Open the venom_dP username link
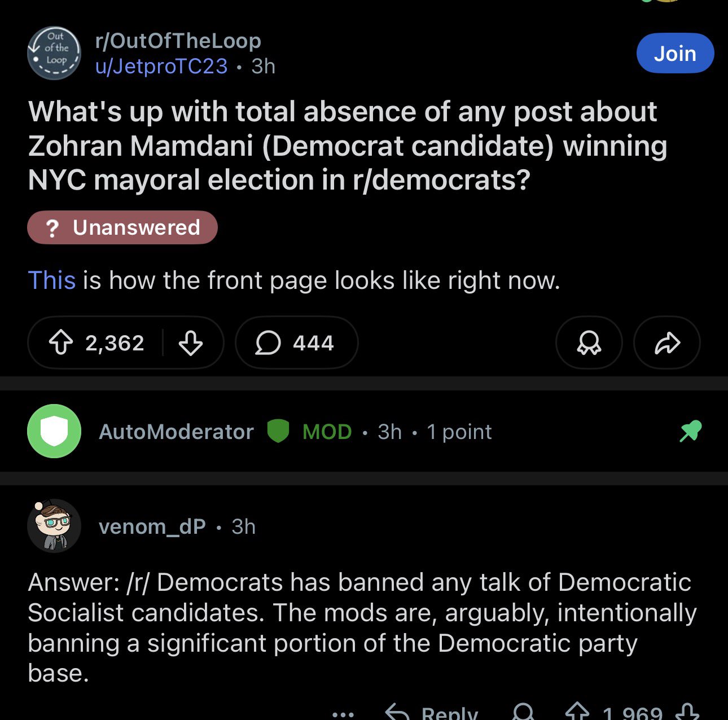This screenshot has width=728, height=720. click(152, 526)
